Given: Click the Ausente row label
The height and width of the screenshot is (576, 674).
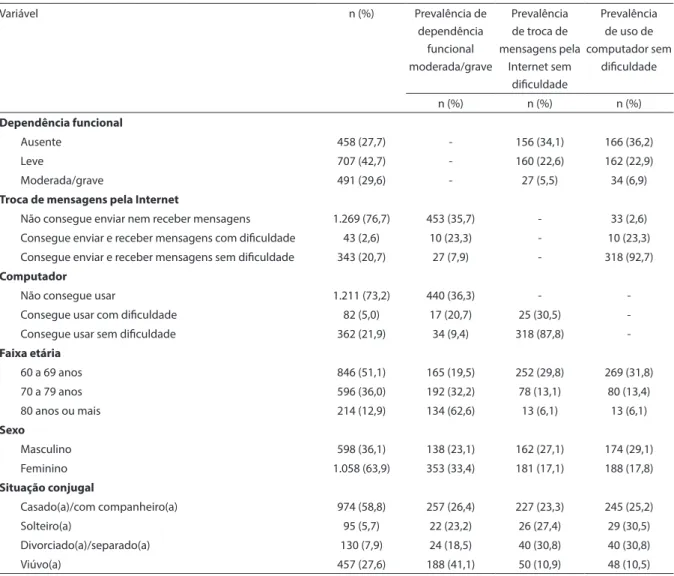Looking at the screenshot, I should (41, 142).
